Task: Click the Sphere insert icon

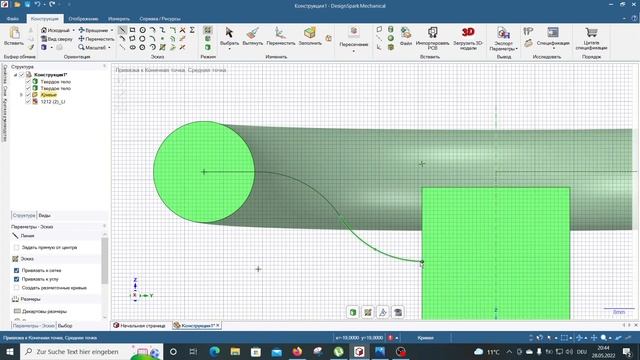Action: click(391, 38)
